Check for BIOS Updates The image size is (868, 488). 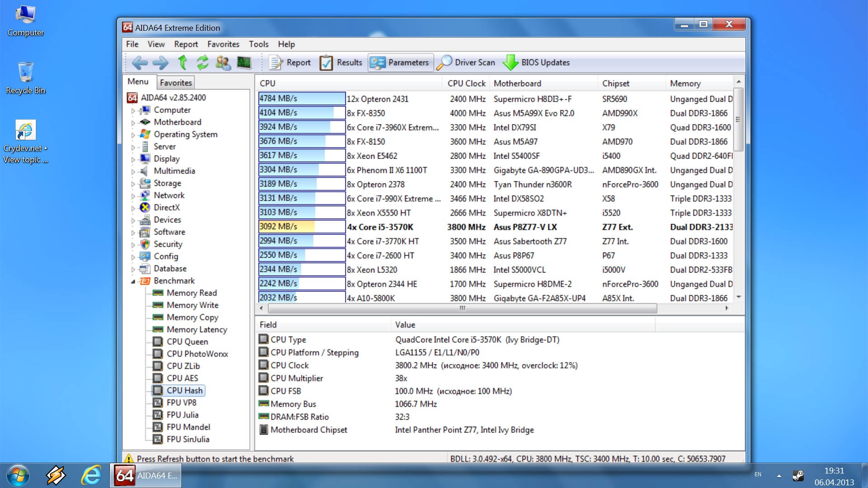coord(536,62)
